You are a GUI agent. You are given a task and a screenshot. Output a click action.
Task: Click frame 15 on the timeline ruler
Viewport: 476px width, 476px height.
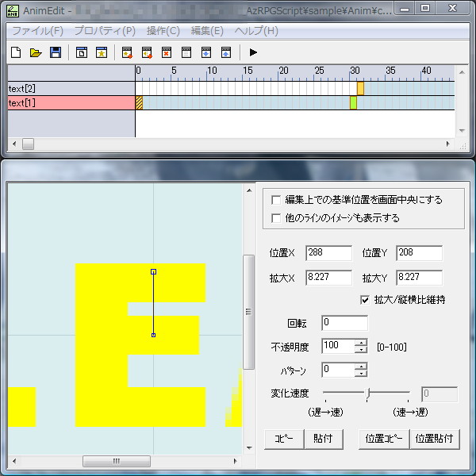point(248,71)
